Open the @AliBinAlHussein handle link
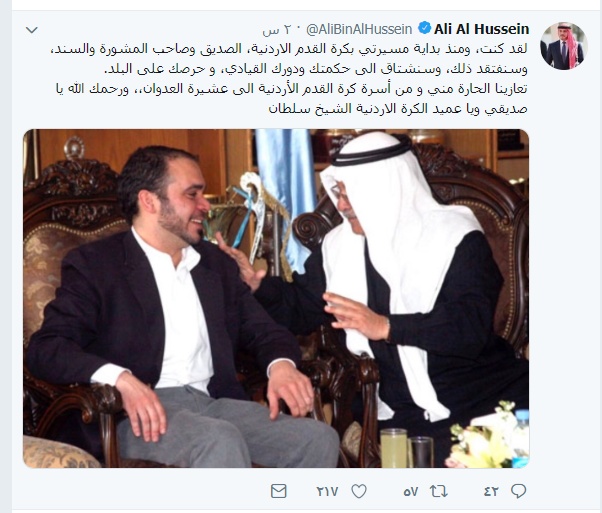 [359, 29]
